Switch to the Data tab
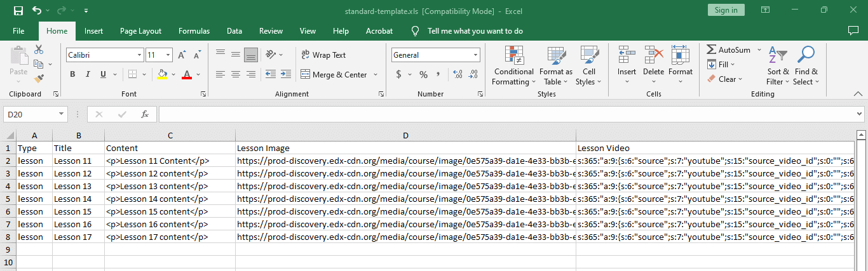Screen dimensions: 868x271 [x=234, y=31]
